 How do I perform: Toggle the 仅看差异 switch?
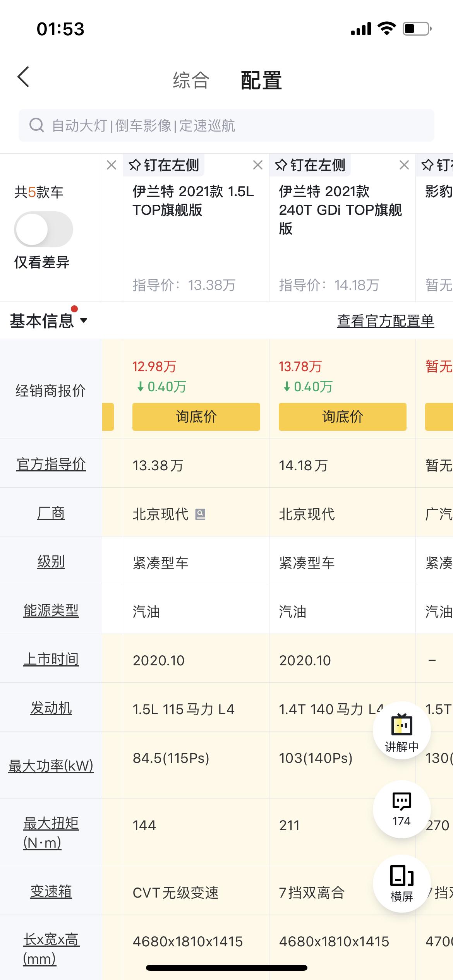(43, 229)
